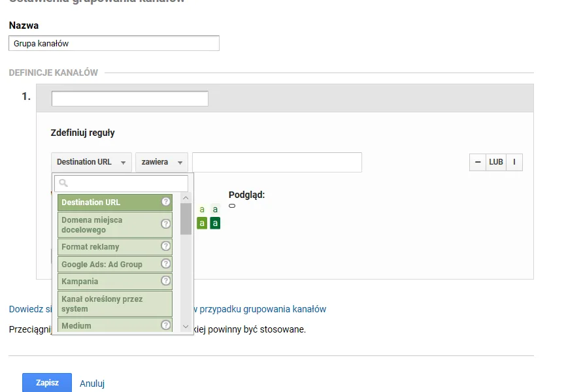Pick Kanał określony przez system option

115,304
